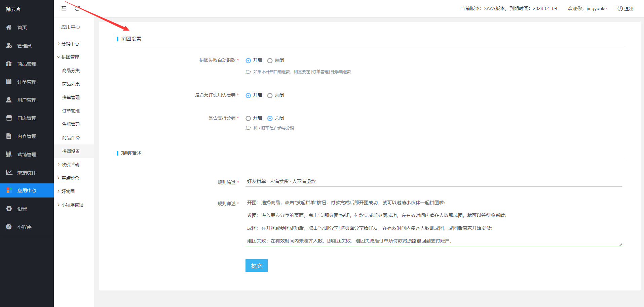Click inside the 规则详述 textarea
Image resolution: width=644 pixels, height=307 pixels.
434,222
